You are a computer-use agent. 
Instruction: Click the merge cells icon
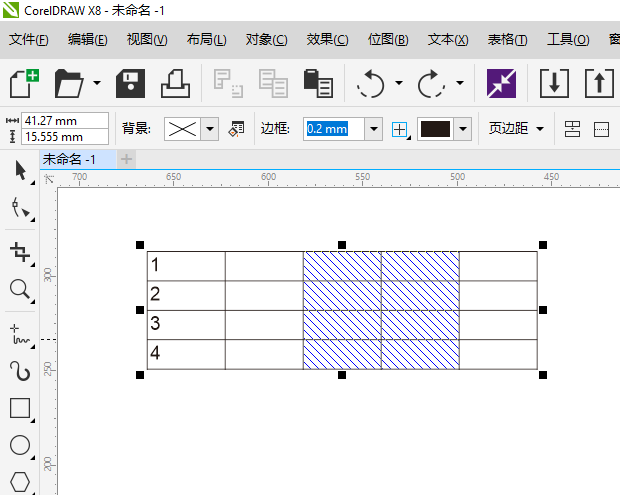pyautogui.click(x=572, y=129)
